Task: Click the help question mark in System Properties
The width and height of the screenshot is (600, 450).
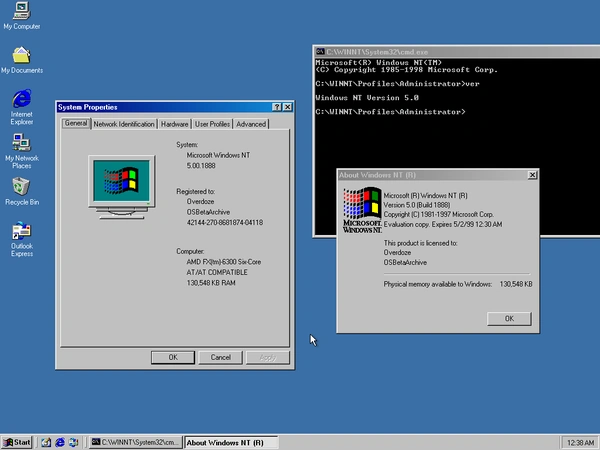Action: click(x=277, y=107)
